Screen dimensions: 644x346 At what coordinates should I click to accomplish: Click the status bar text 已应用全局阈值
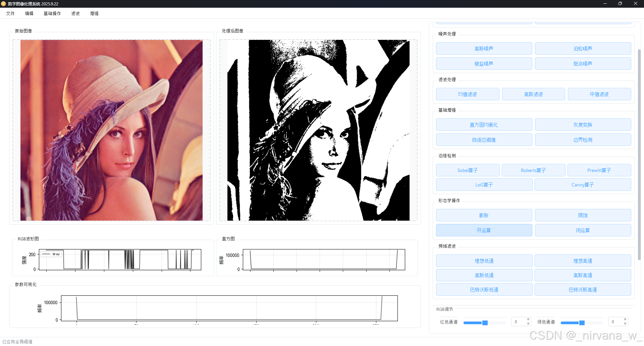click(17, 342)
